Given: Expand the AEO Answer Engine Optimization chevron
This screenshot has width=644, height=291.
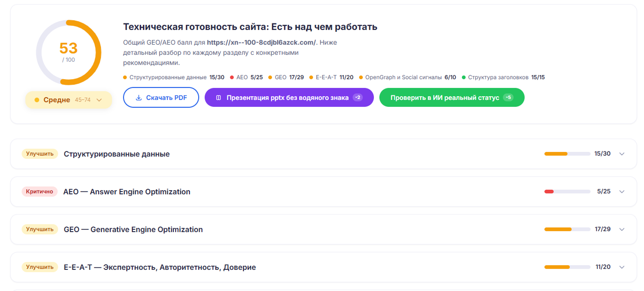Looking at the screenshot, I should coord(622,192).
